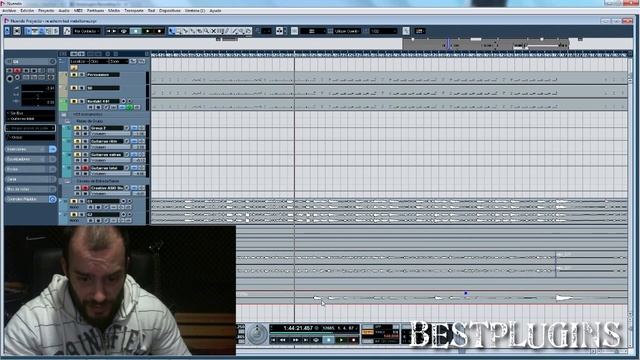Collapse the Pistas de Grupo folder

click(68, 121)
